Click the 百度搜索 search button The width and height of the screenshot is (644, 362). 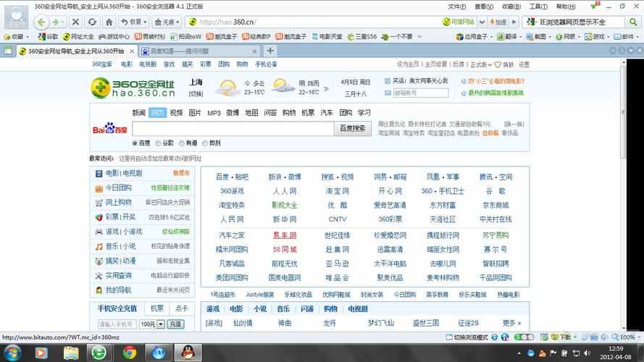point(352,128)
